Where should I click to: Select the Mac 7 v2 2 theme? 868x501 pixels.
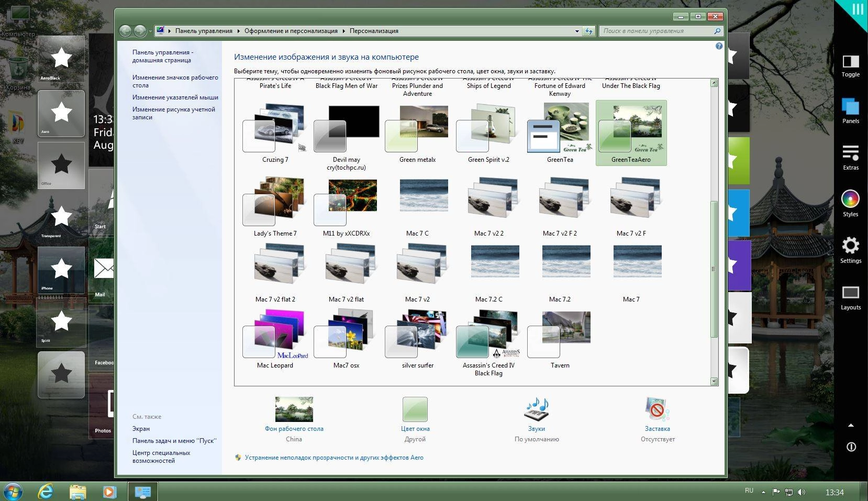[x=488, y=207]
